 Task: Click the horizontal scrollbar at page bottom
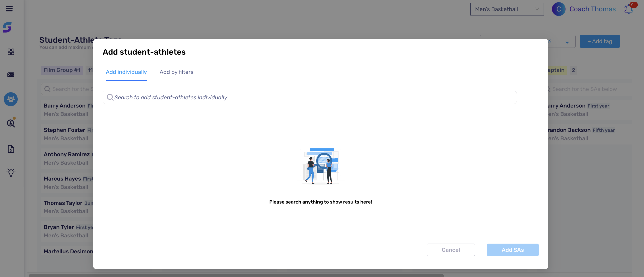click(x=236, y=275)
